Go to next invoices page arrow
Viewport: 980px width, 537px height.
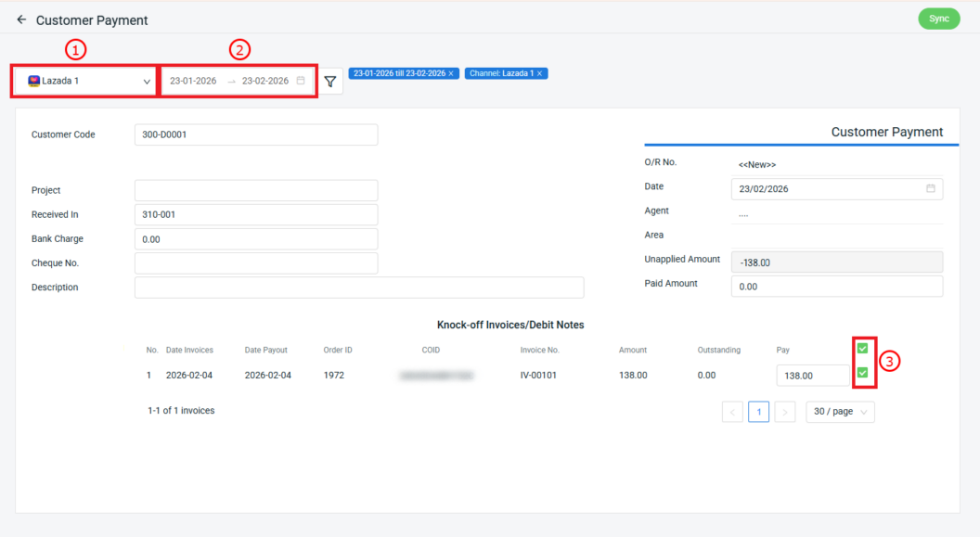coord(785,412)
